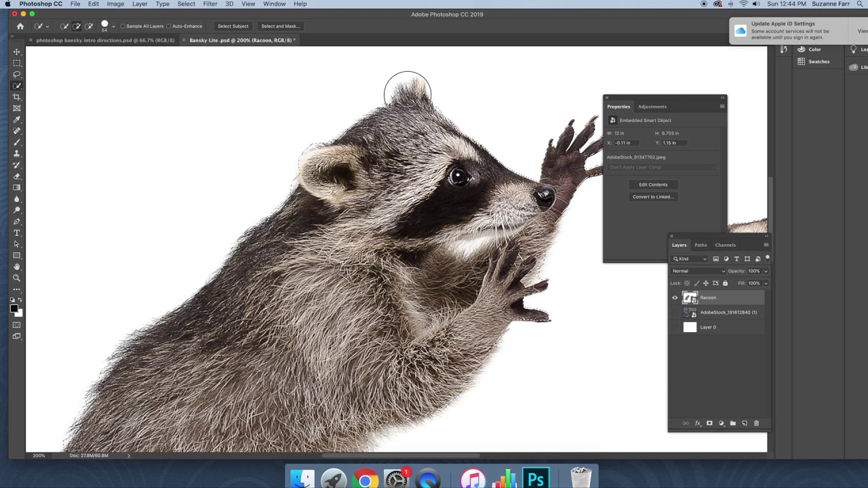Screen dimensions: 868x488
Task: Click the Home icon in options bar
Action: (x=20, y=26)
